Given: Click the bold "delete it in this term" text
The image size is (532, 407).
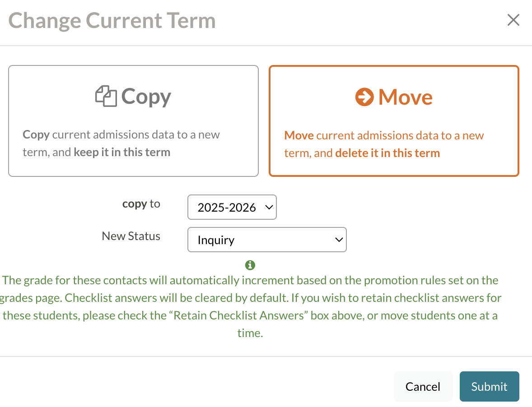Looking at the screenshot, I should pyautogui.click(x=387, y=153).
